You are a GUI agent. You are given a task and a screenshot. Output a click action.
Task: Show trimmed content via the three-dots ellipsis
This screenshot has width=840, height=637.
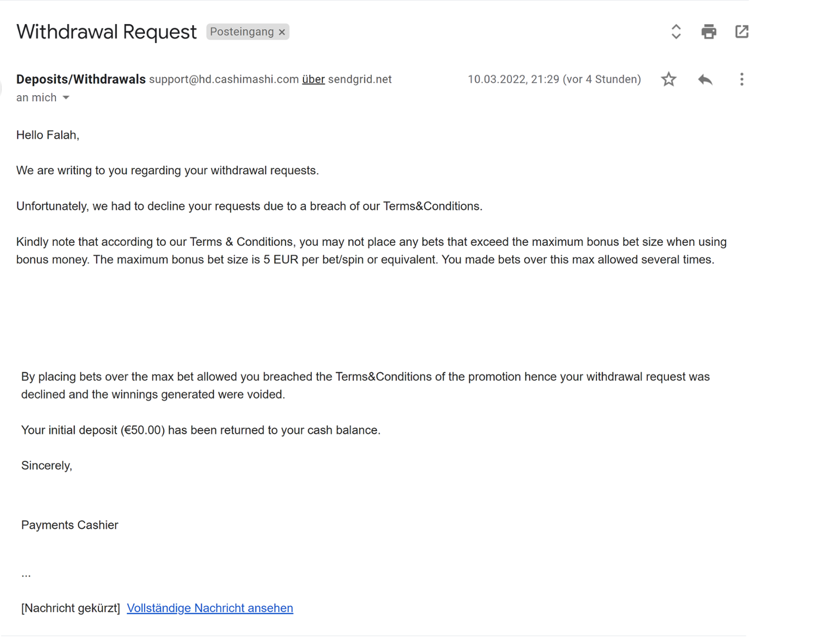click(26, 575)
